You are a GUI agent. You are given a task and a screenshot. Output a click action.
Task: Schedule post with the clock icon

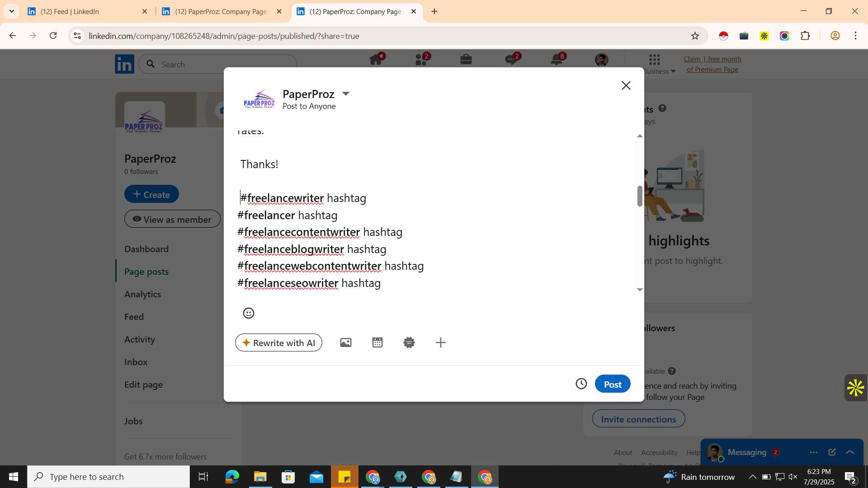coord(581,384)
